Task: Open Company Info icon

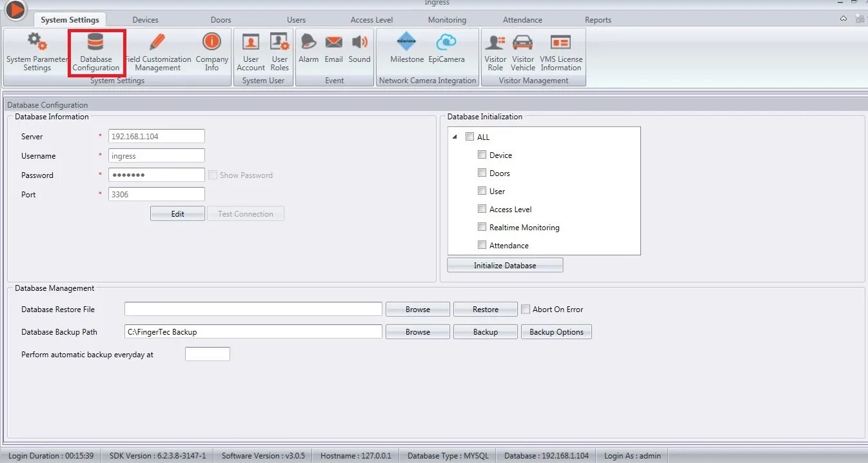Action: tap(212, 43)
